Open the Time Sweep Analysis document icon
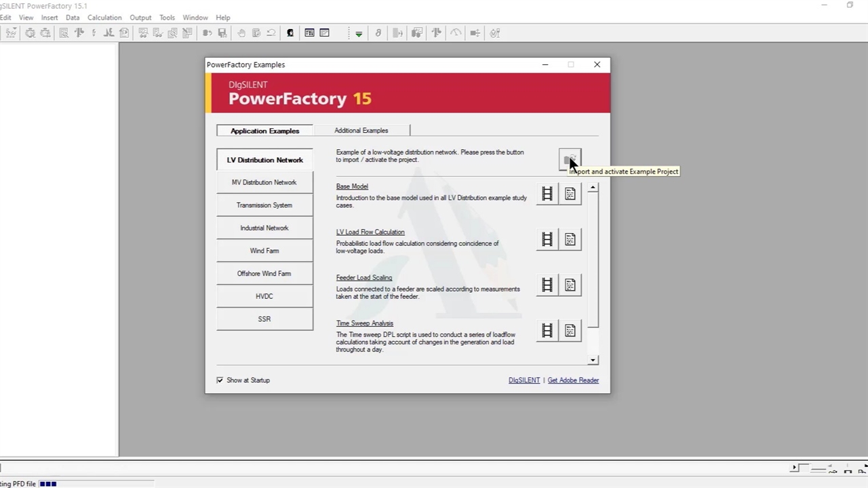This screenshot has height=488, width=868. coord(570,331)
